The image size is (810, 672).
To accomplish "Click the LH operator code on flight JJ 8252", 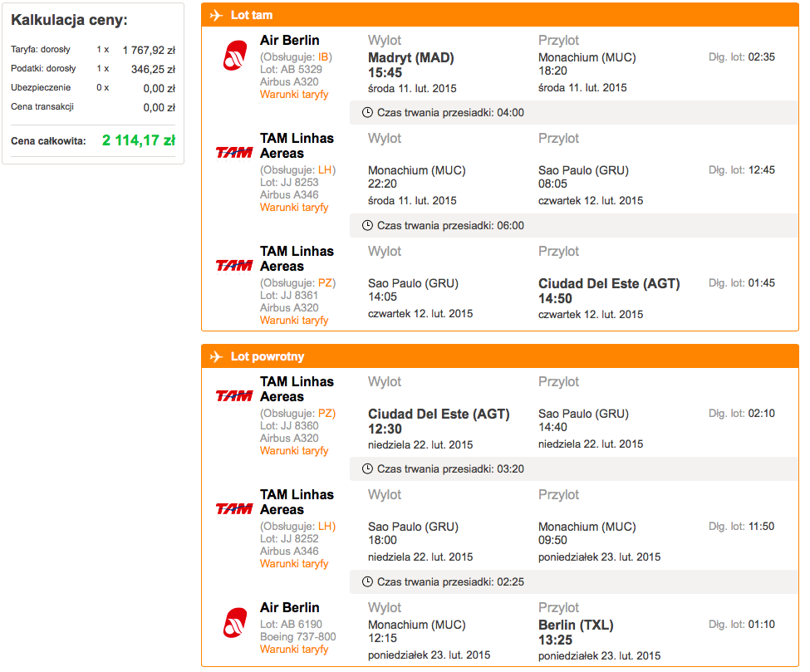I will click(325, 527).
